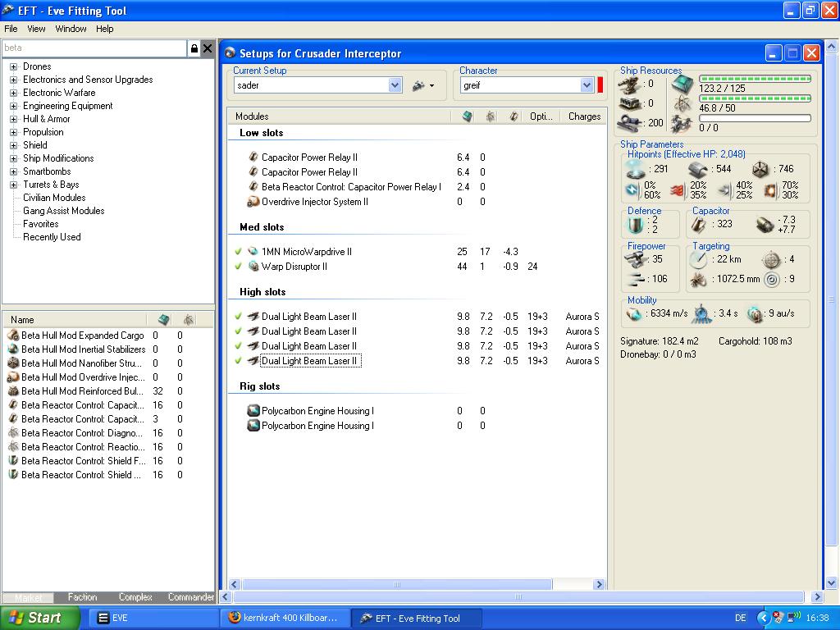
Task: Open the File menu
Action: (x=11, y=29)
